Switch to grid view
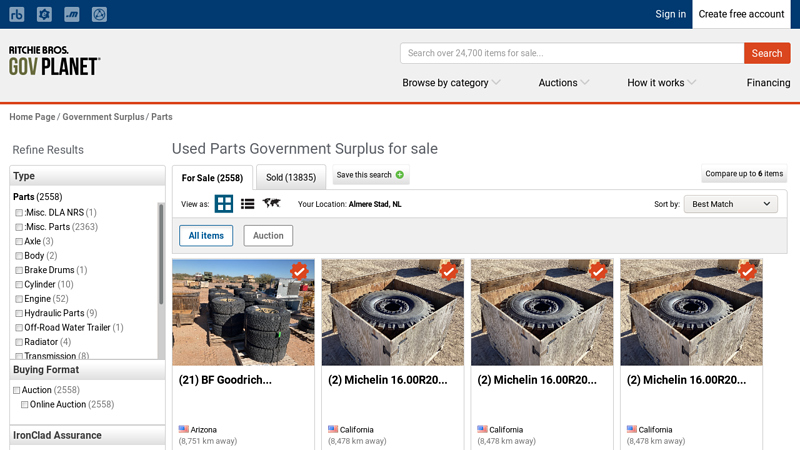Screen dimensions: 800x450 click(223, 204)
